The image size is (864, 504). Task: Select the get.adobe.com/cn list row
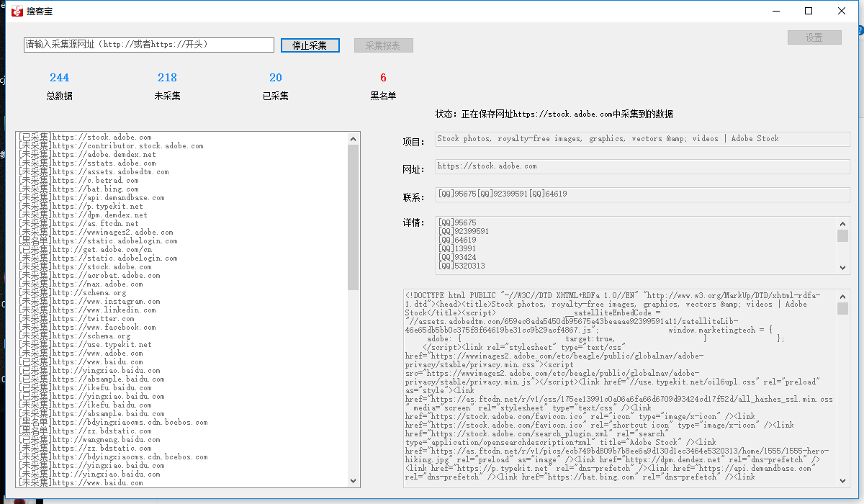pos(183,249)
